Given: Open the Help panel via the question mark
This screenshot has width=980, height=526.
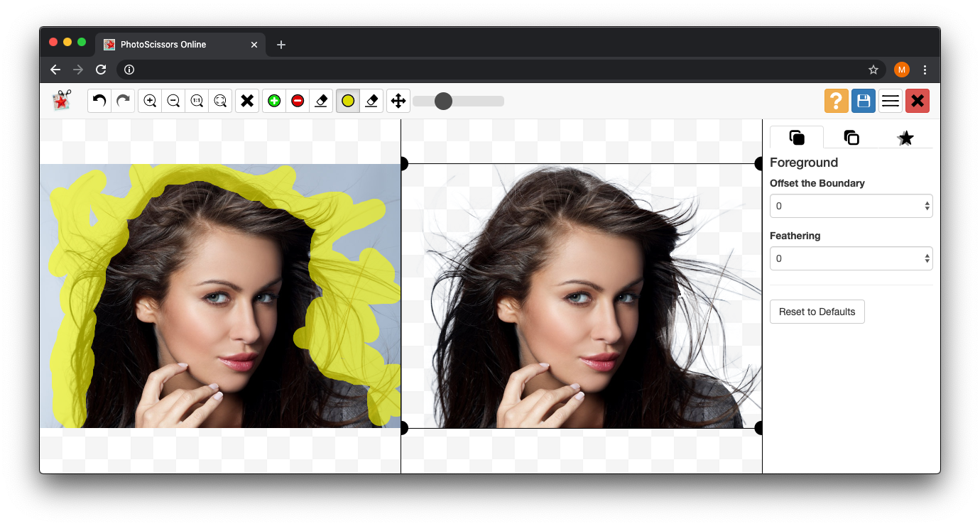Looking at the screenshot, I should point(836,100).
